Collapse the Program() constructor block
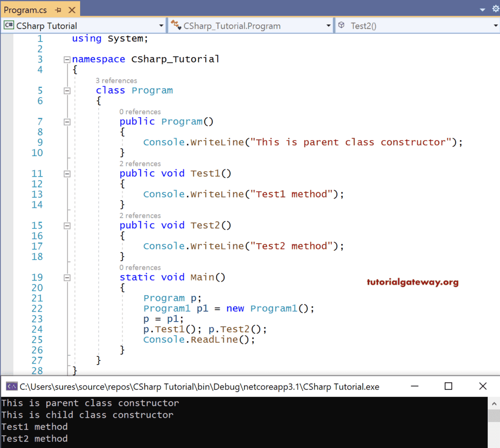Viewport: 500px width, 448px height. pos(67,122)
